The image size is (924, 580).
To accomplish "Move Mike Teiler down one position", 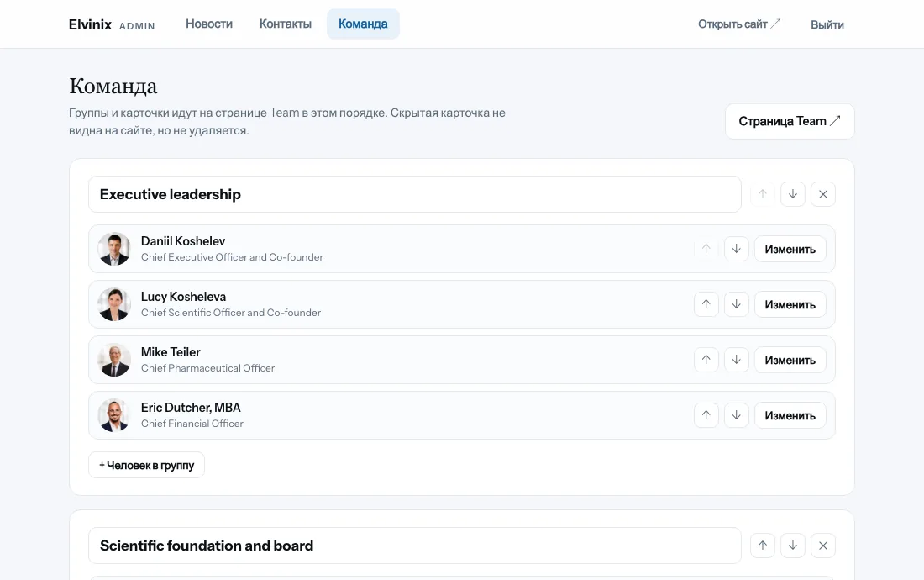I will 737,360.
